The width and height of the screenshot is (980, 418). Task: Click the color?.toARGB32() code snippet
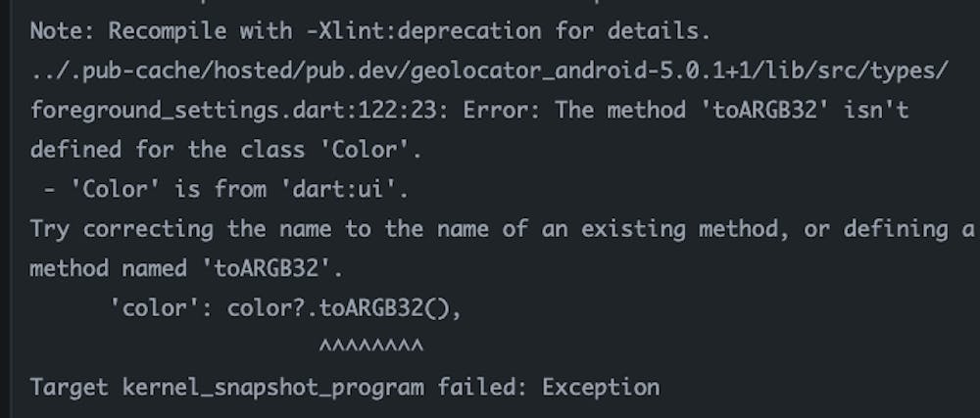(x=344, y=309)
